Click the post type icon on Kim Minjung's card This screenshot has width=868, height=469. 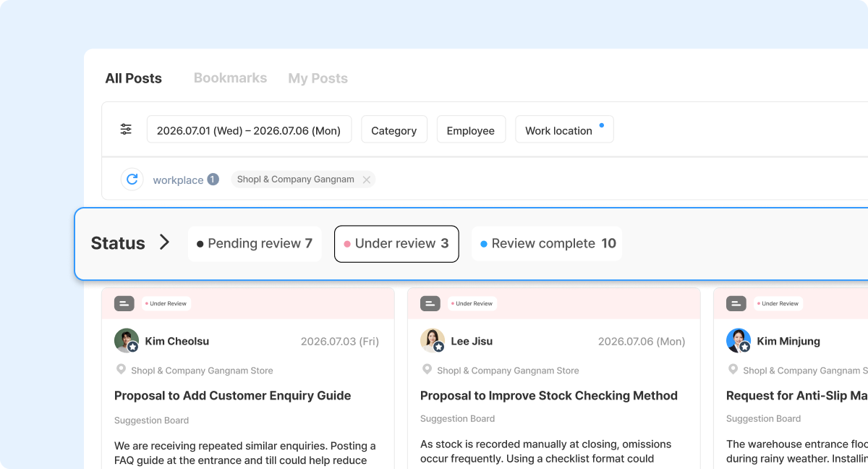point(736,304)
